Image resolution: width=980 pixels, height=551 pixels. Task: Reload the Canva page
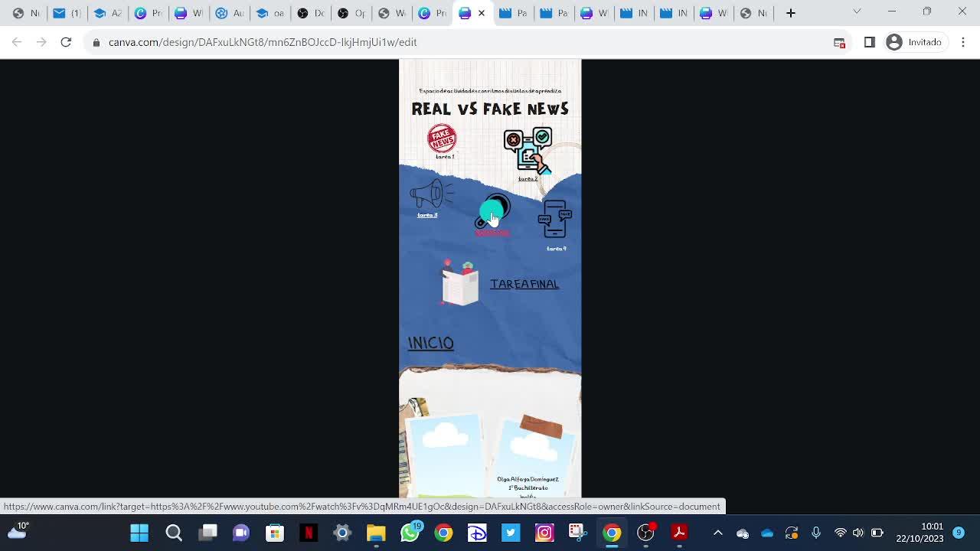click(66, 42)
